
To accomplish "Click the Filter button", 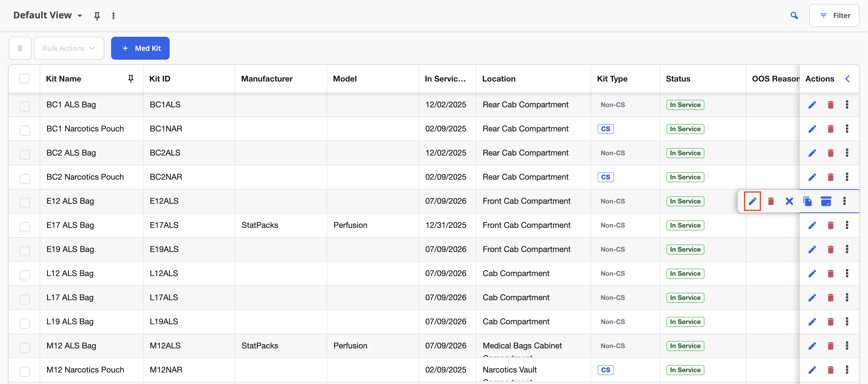I will (x=834, y=15).
